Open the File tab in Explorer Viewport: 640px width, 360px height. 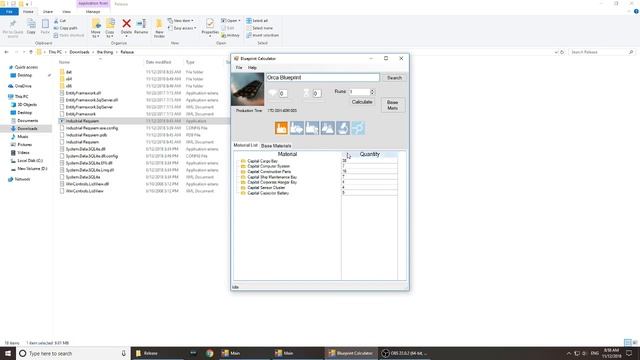coord(9,12)
